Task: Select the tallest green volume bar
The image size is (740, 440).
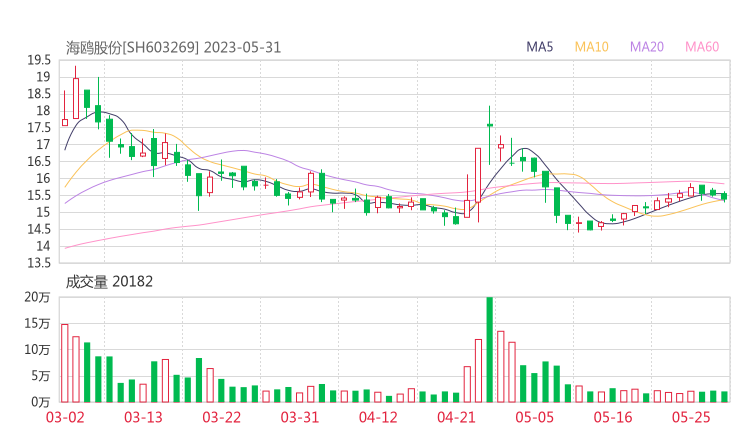Action: [x=489, y=350]
